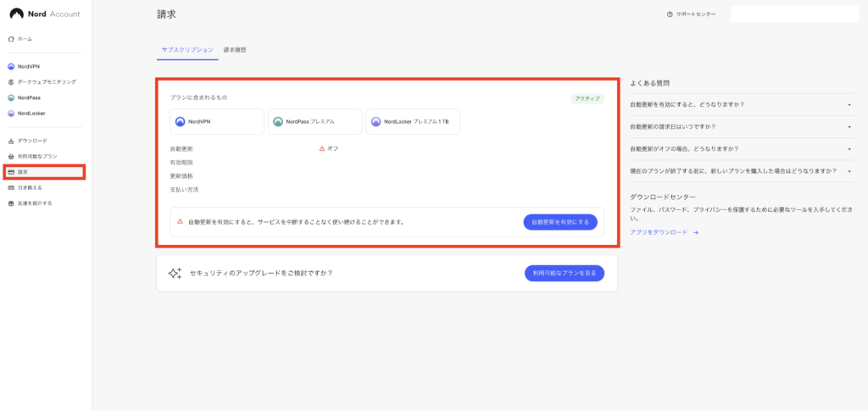The width and height of the screenshot is (868, 411).
Task: Select 請求 in the sidebar
Action: pyautogui.click(x=44, y=172)
